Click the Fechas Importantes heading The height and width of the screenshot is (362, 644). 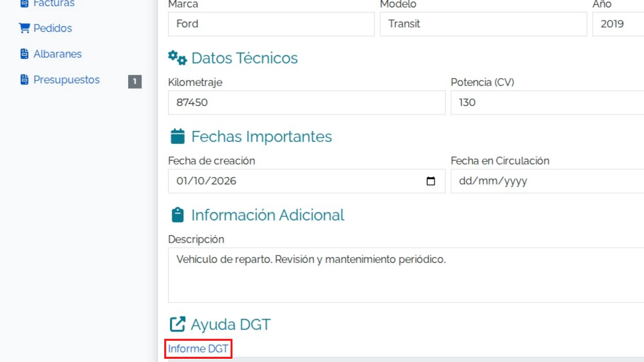point(262,137)
